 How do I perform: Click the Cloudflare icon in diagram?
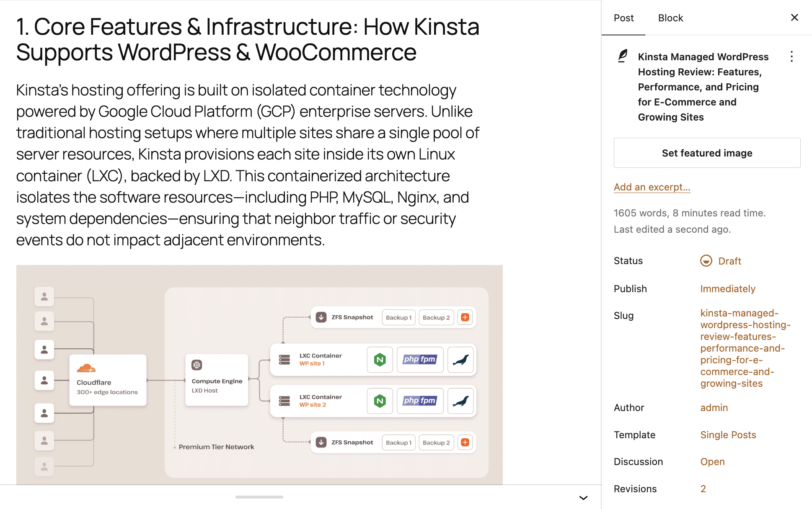coord(86,368)
